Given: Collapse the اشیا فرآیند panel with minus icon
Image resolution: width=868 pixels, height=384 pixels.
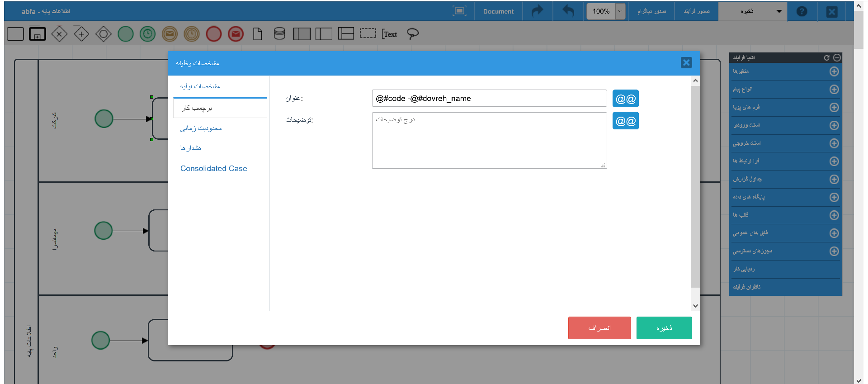Looking at the screenshot, I should pos(837,57).
